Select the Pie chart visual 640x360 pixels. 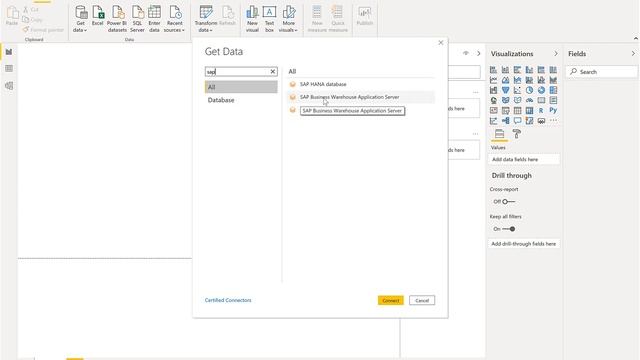coord(529,90)
